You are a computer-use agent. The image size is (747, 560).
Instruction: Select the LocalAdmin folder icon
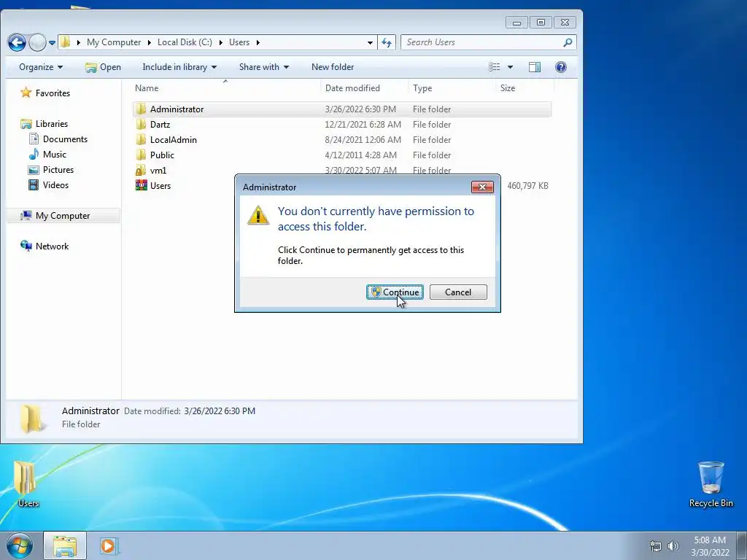point(141,139)
